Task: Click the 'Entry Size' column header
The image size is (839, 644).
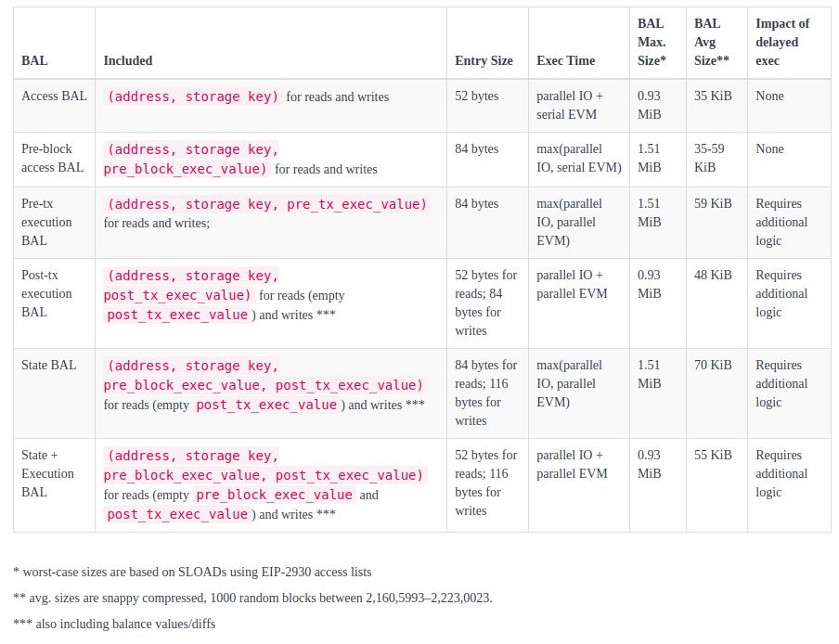Action: [x=484, y=60]
